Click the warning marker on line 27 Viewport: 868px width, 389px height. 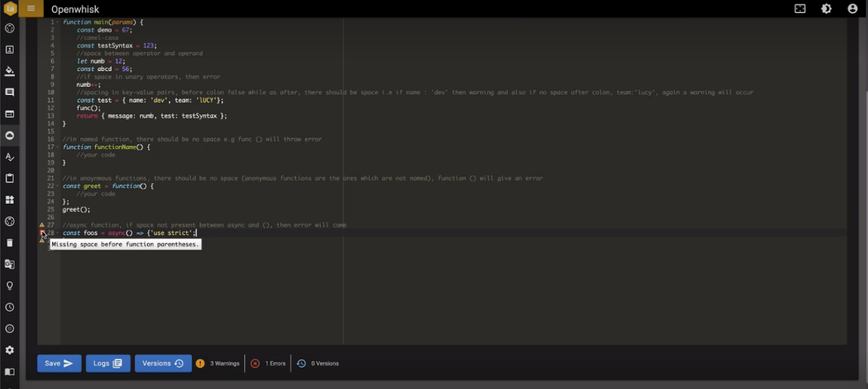click(42, 225)
